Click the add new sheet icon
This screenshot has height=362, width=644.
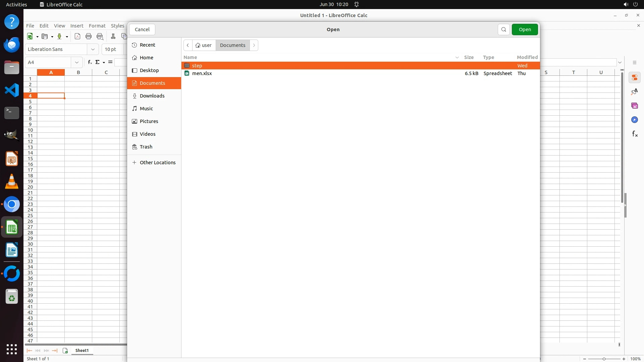pyautogui.click(x=65, y=351)
